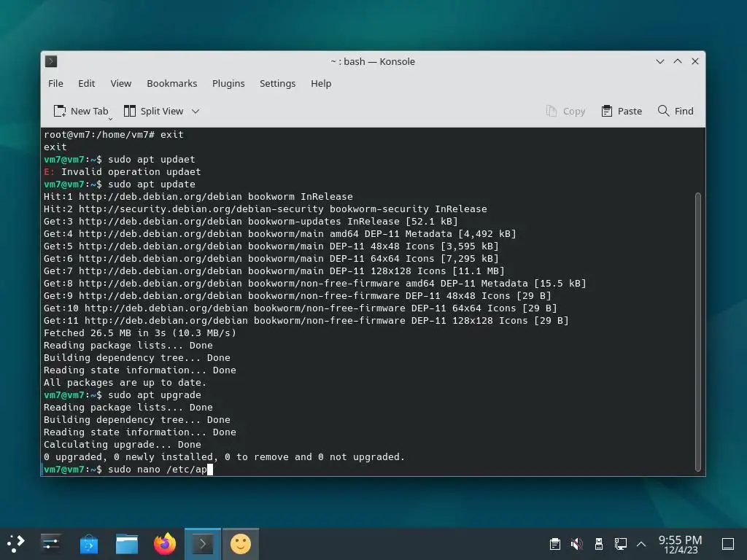The width and height of the screenshot is (747, 560).
Task: Click the 'Hit:2' bookworm-security line
Action: pyautogui.click(x=266, y=209)
